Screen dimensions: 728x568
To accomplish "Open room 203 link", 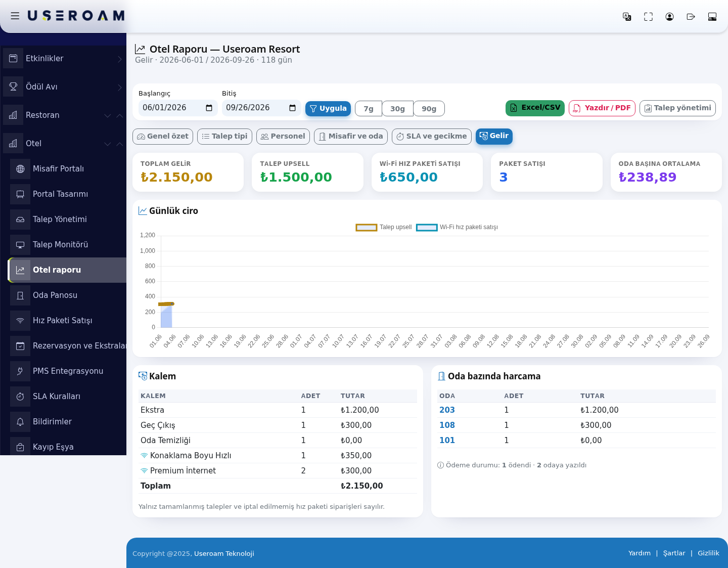I will [447, 410].
